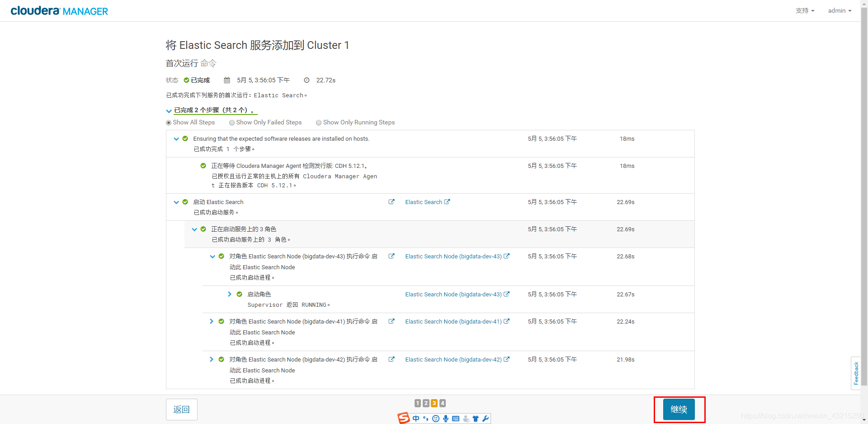Click the 返回 back button

click(182, 410)
